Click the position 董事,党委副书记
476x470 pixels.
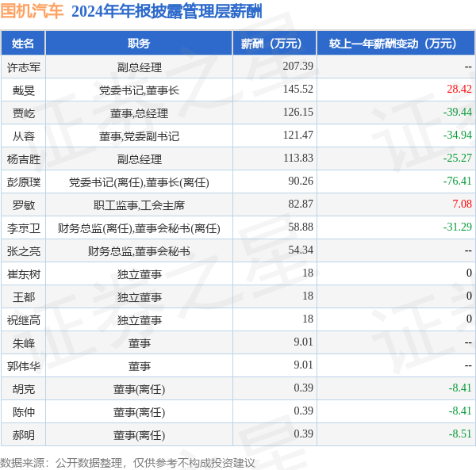(x=139, y=136)
